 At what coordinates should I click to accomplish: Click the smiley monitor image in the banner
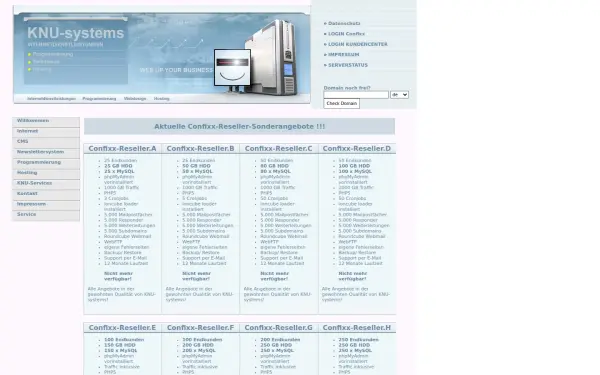[x=232, y=67]
